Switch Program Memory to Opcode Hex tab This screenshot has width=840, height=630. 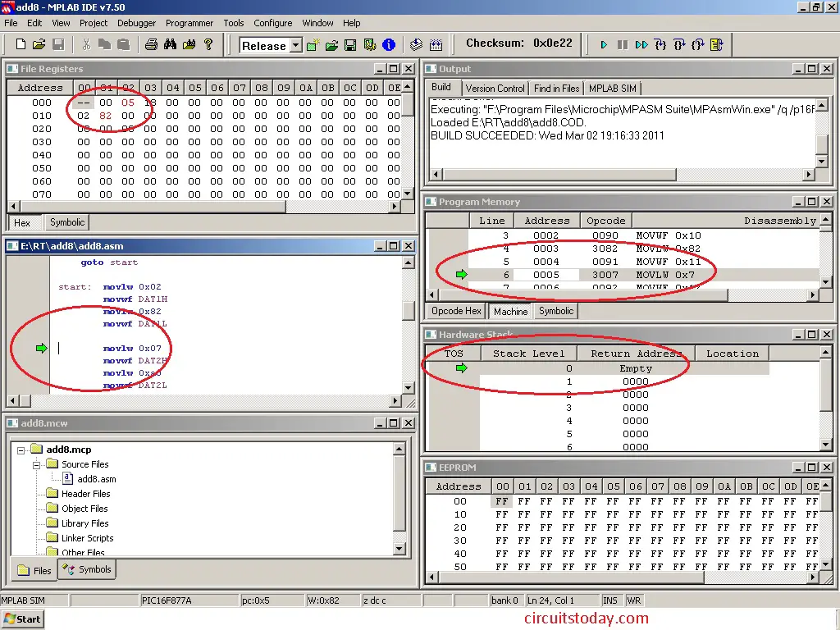click(x=456, y=311)
